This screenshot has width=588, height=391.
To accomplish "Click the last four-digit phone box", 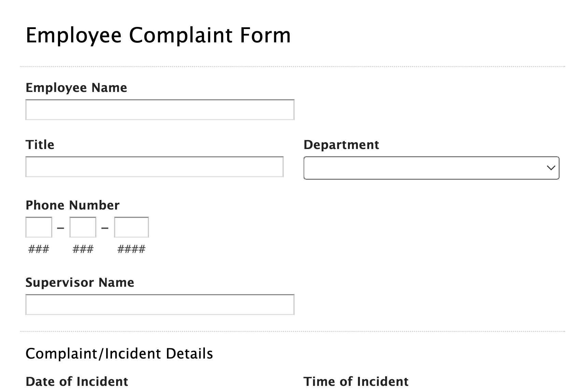I will coord(131,227).
